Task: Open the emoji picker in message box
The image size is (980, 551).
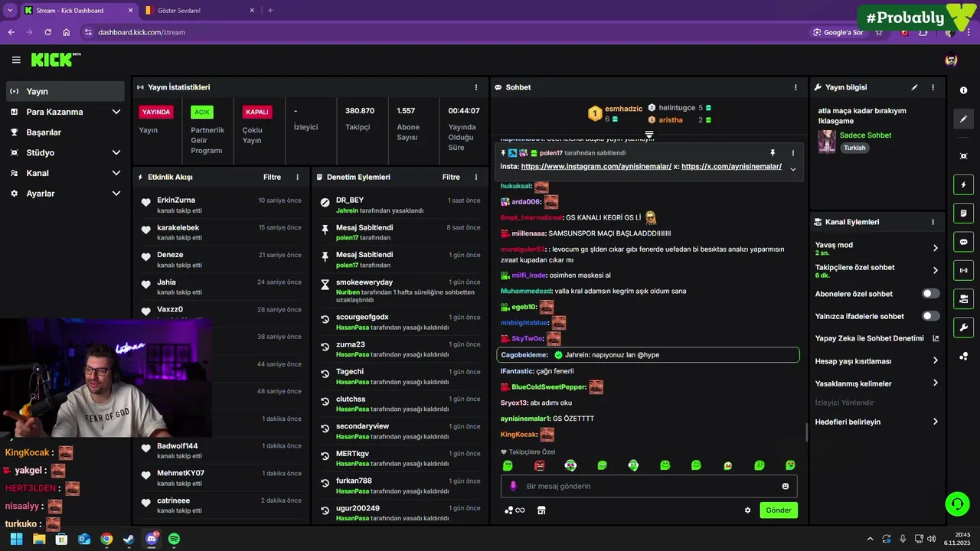Action: 786,486
